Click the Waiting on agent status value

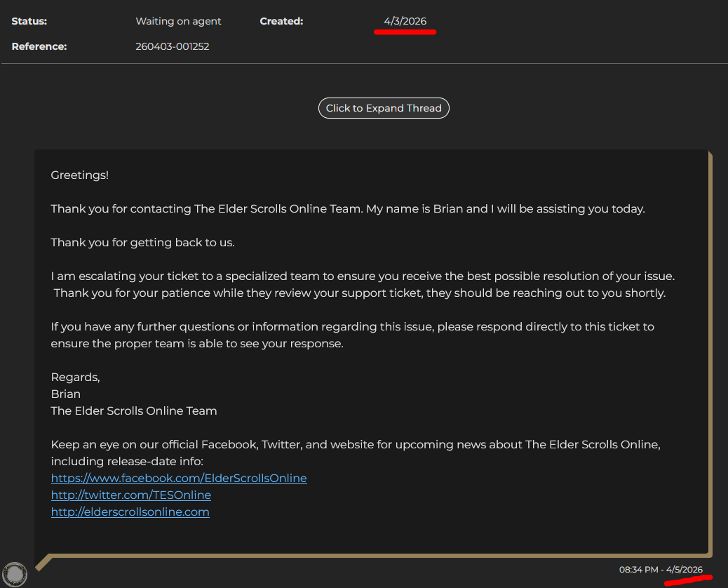pyautogui.click(x=178, y=21)
